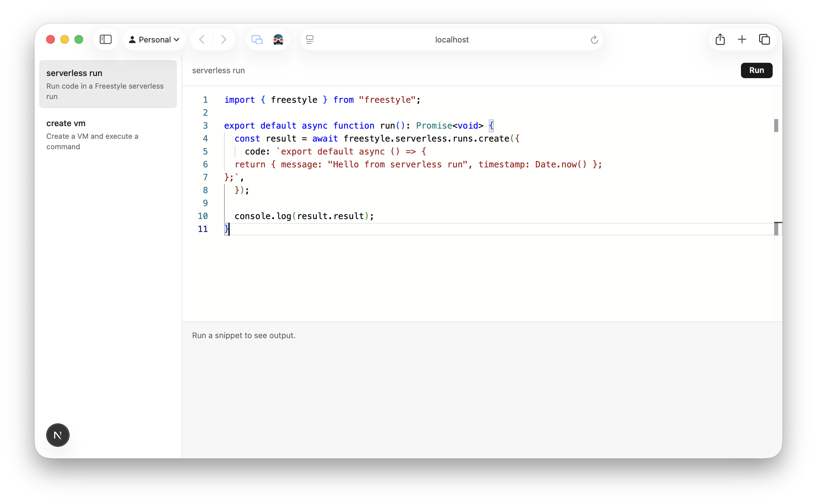Click 'Run code in a Freestyle serverless run' description
The image size is (817, 504).
[x=105, y=91]
